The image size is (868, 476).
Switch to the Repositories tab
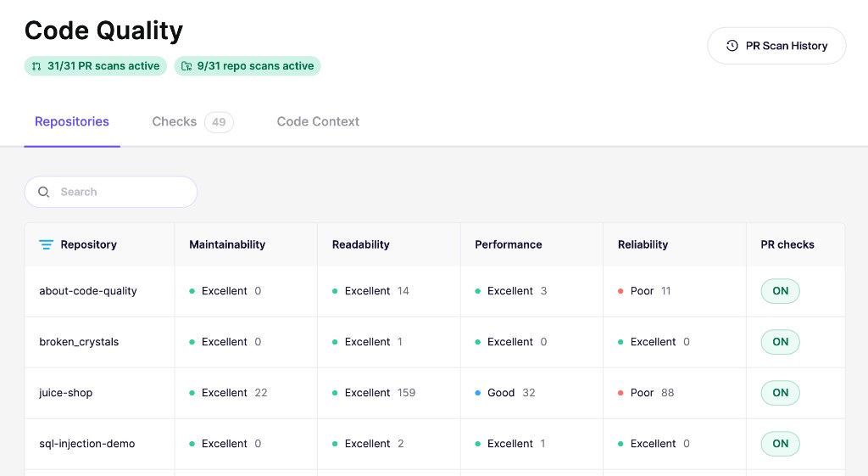click(x=72, y=121)
